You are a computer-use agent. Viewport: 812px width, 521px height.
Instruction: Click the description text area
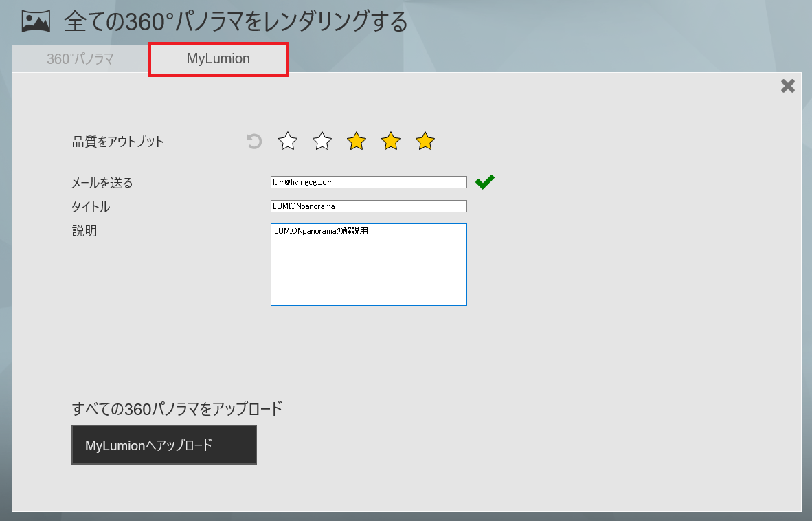point(369,265)
